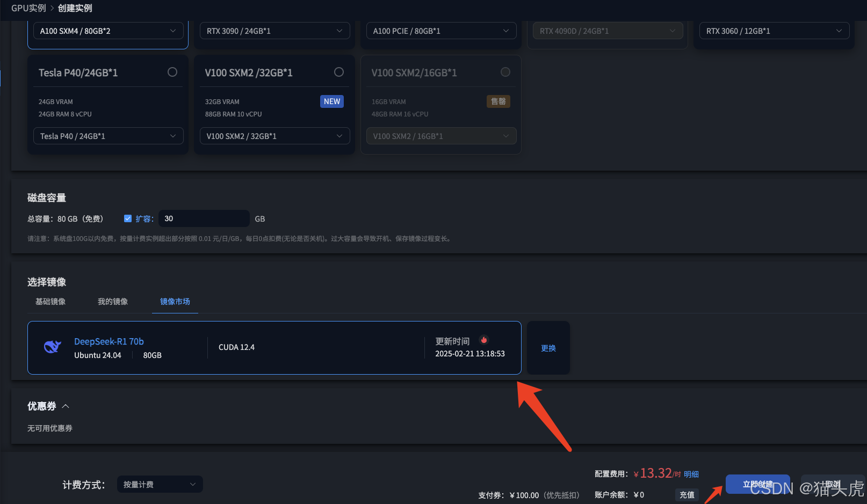Click the 80GB image size label

(x=153, y=355)
